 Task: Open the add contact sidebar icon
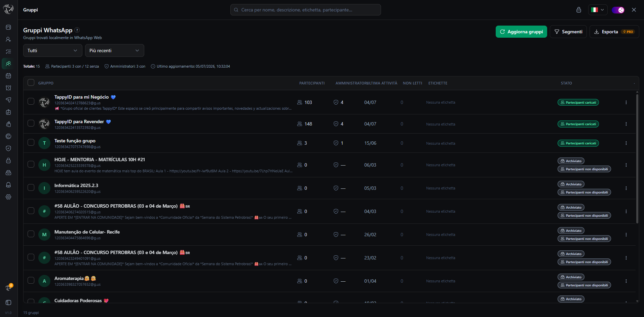pyautogui.click(x=8, y=39)
